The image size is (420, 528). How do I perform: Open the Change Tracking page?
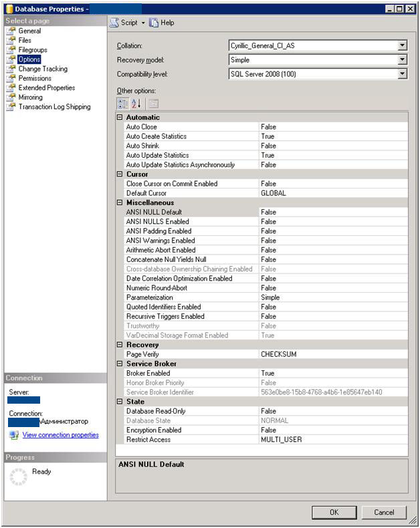tap(42, 69)
